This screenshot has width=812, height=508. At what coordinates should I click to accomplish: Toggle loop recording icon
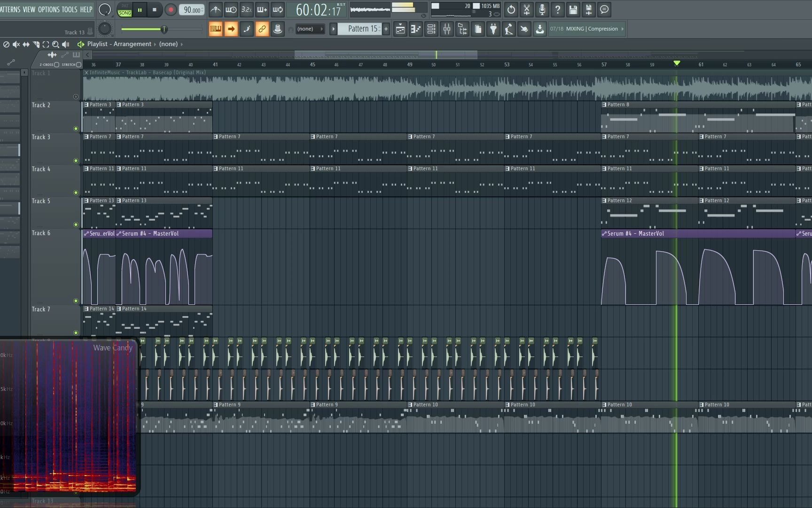(x=278, y=9)
